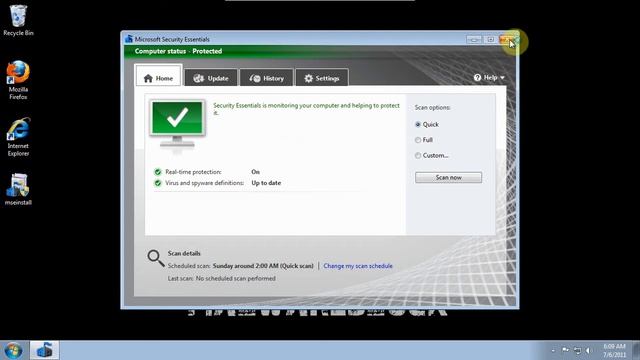Click Change my scan schedule link
Screen dimensions: 640x360
click(x=358, y=266)
